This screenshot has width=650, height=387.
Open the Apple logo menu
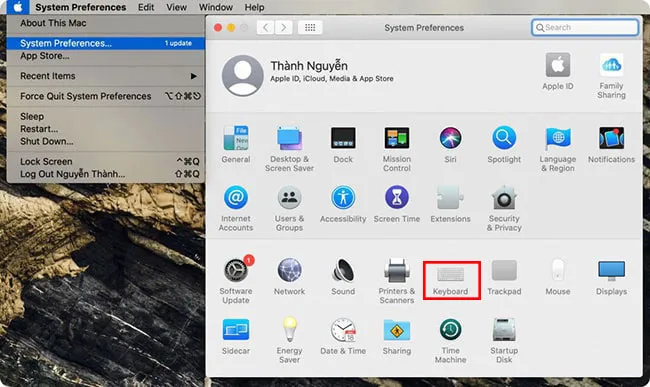click(x=17, y=7)
